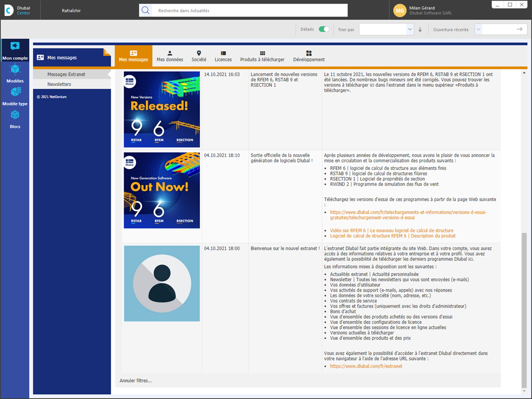Viewport: 532px width, 399px height.
Task: Click the user avatar welcome thumbnail
Action: 162,283
